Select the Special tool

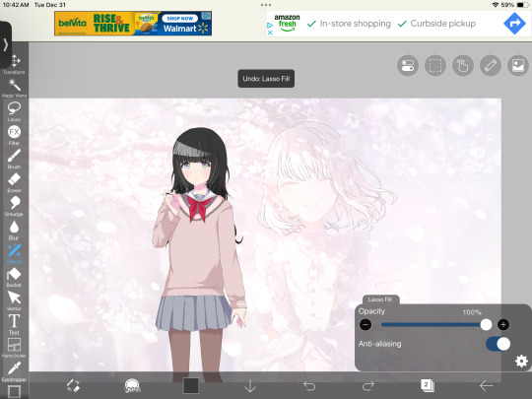[14, 254]
